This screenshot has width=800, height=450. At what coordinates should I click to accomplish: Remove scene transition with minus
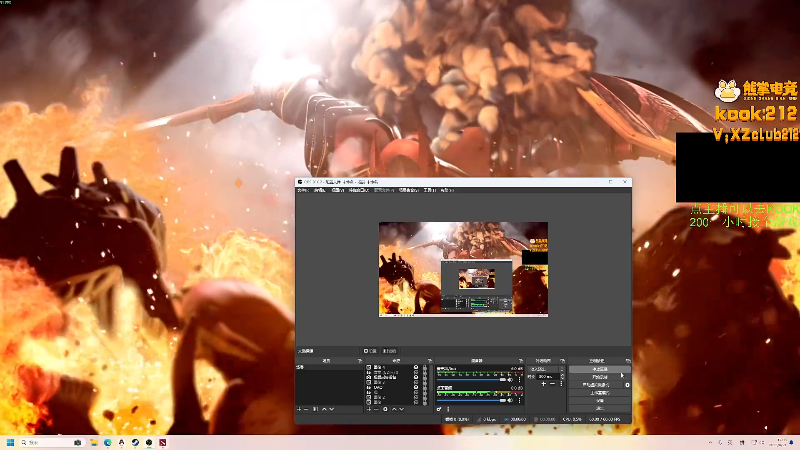point(553,384)
